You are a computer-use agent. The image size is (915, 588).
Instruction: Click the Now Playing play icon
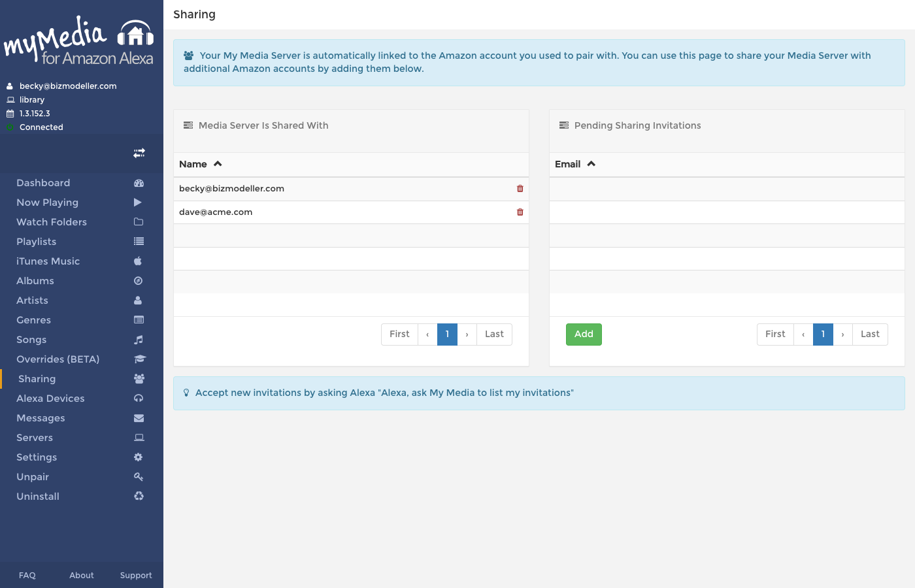(138, 203)
